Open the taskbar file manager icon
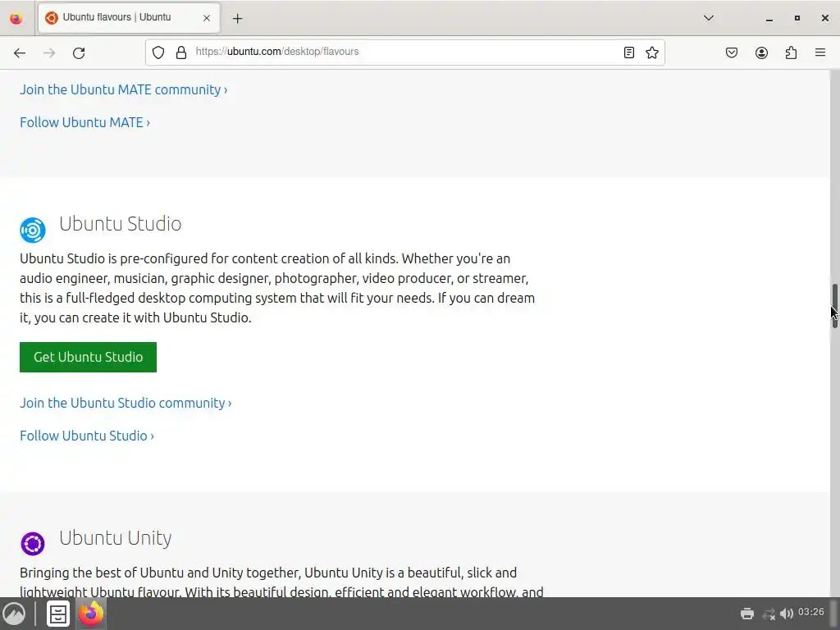Viewport: 840px width, 630px height. 58,614
